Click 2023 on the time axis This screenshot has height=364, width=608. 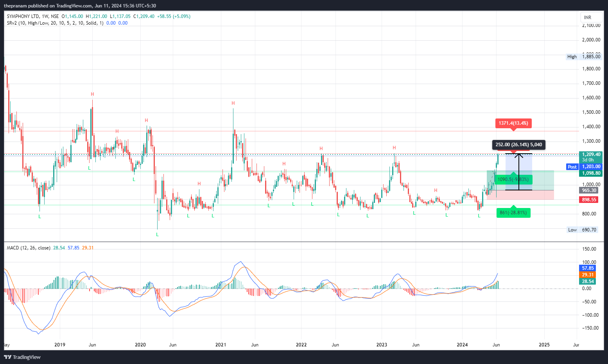click(x=382, y=345)
